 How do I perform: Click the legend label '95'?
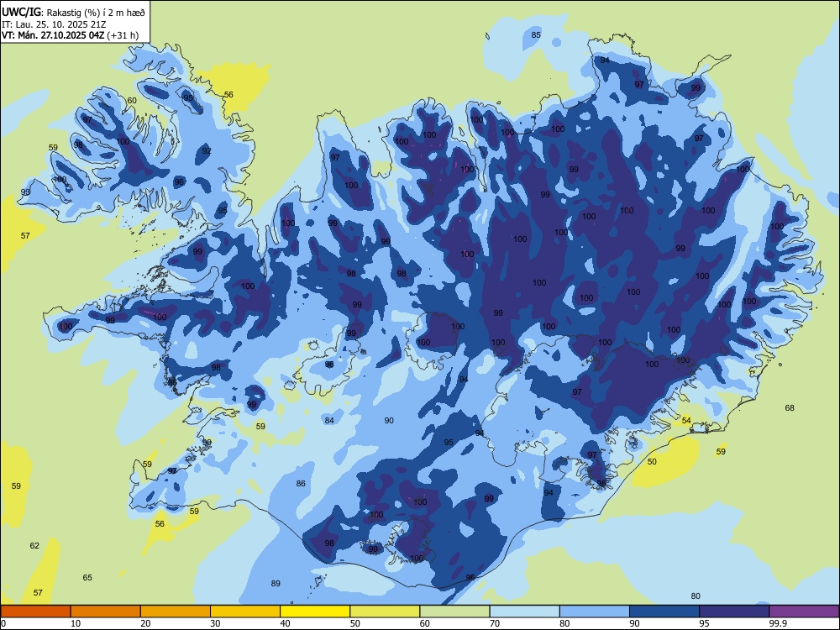pyautogui.click(x=704, y=623)
